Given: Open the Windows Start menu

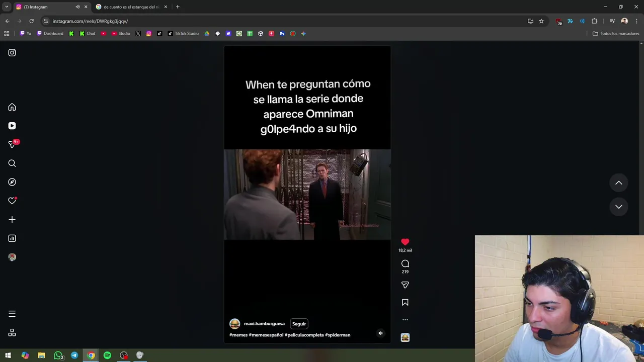Looking at the screenshot, I should click(x=8, y=355).
